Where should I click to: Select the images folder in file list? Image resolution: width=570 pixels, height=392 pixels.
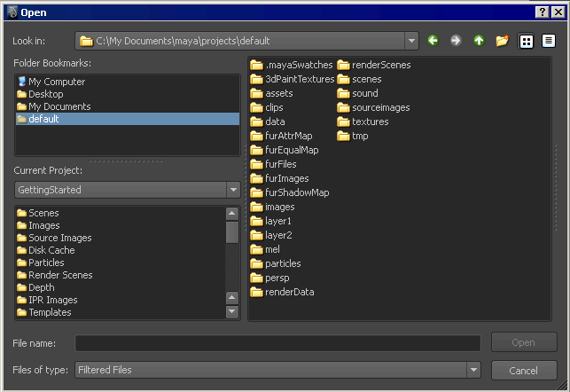point(273,207)
